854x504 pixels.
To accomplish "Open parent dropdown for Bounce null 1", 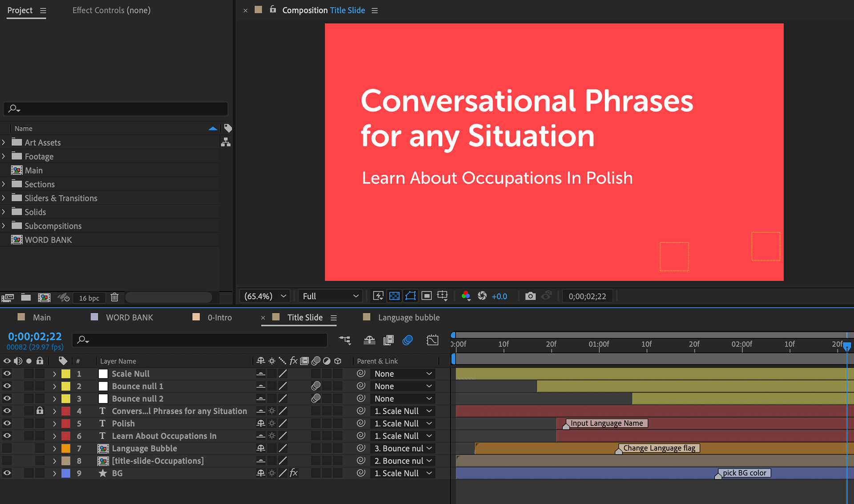I will (x=403, y=386).
